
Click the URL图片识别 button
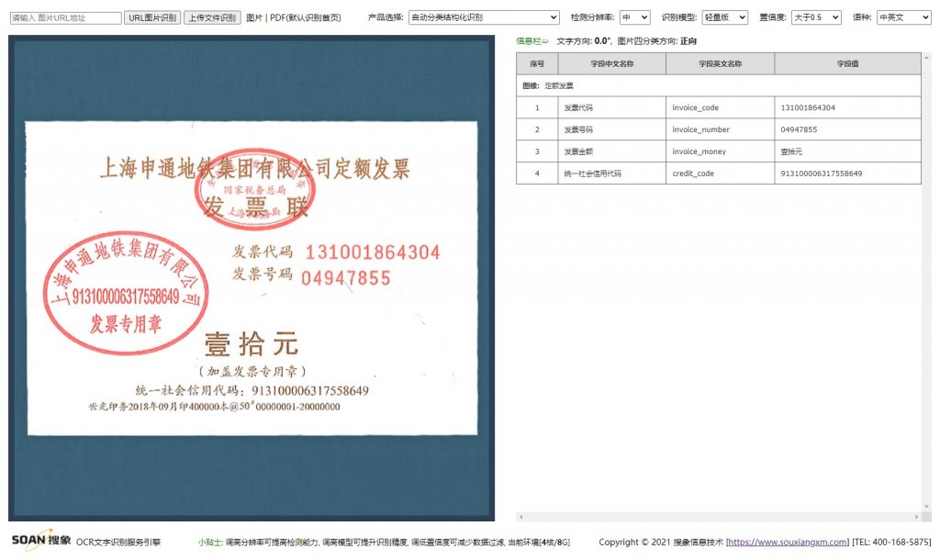pyautogui.click(x=152, y=18)
